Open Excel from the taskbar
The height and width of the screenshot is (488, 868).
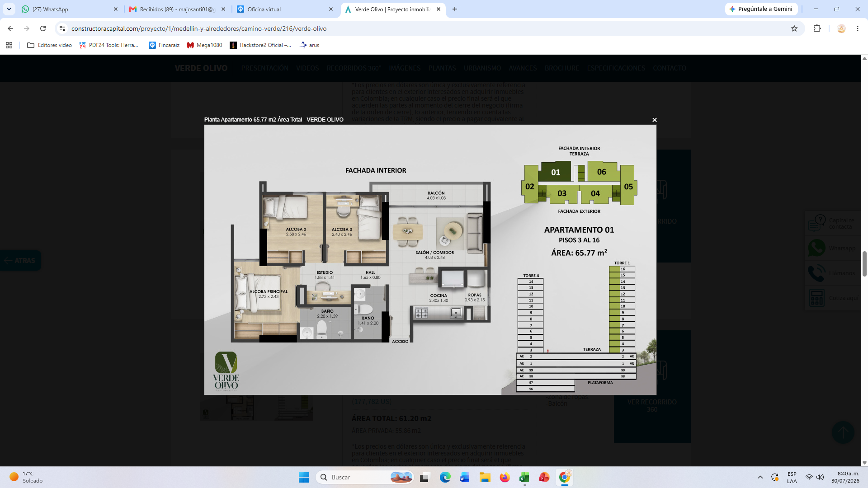524,477
